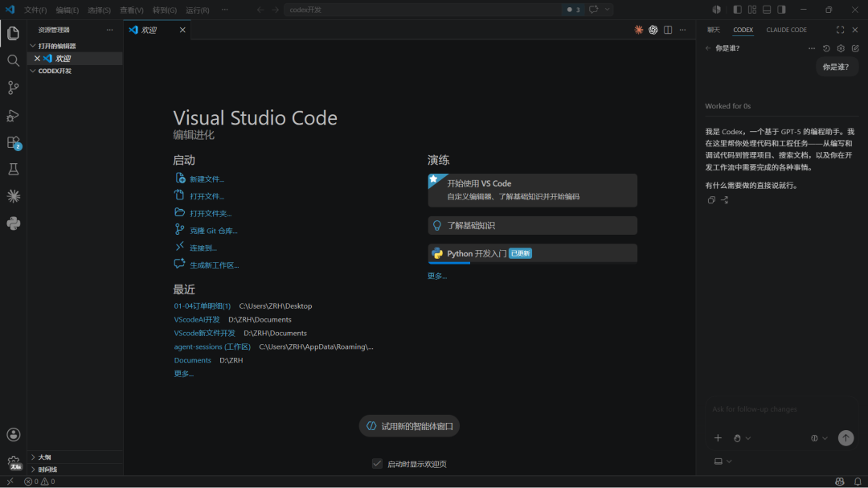The image size is (868, 488).
Task: Open recent folder VScodeAI开发
Action: tap(197, 320)
